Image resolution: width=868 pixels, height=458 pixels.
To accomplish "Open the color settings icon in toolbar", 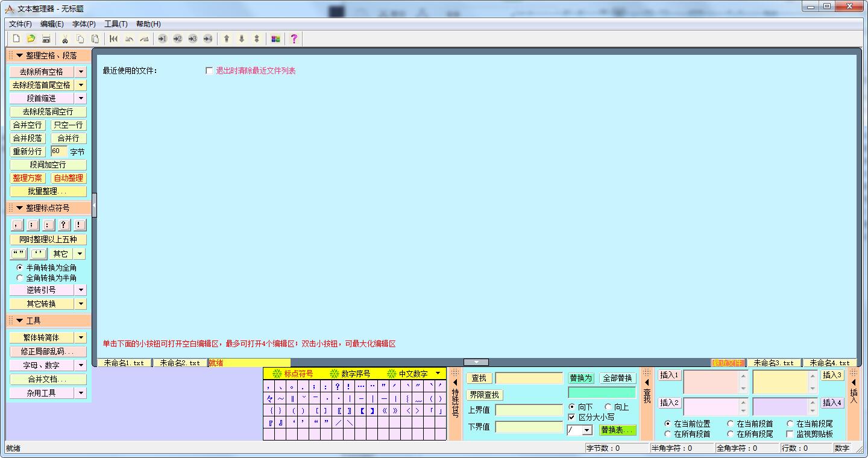I will pyautogui.click(x=275, y=39).
